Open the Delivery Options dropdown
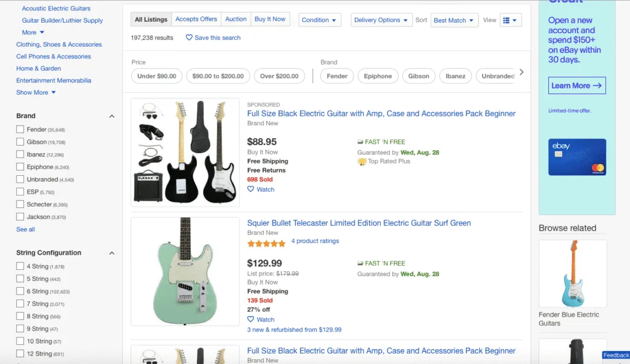 (381, 19)
